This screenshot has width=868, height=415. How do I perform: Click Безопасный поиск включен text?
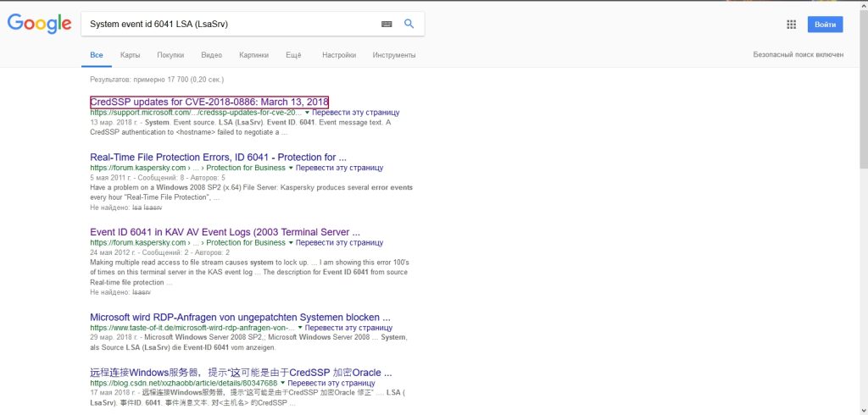click(798, 55)
